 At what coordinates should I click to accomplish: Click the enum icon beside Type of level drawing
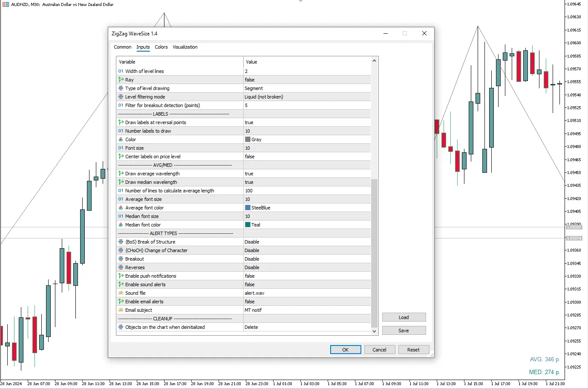pyautogui.click(x=121, y=88)
